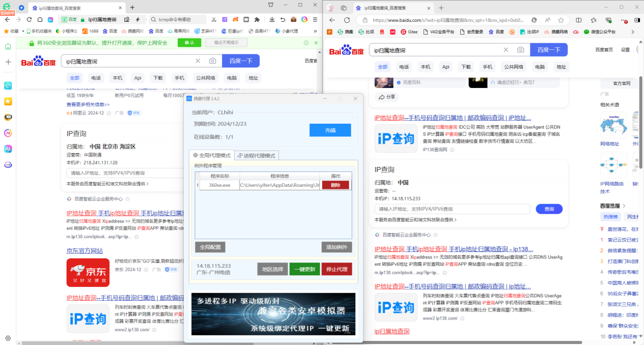
Task: Refresh the page in Edge browser
Action: click(x=347, y=20)
